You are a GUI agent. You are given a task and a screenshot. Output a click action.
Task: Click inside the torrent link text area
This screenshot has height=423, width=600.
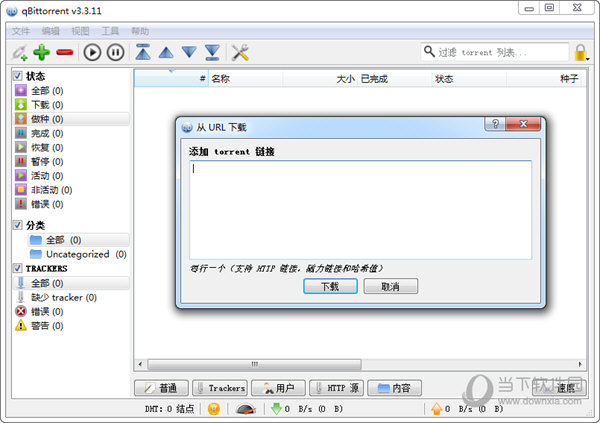[360, 210]
